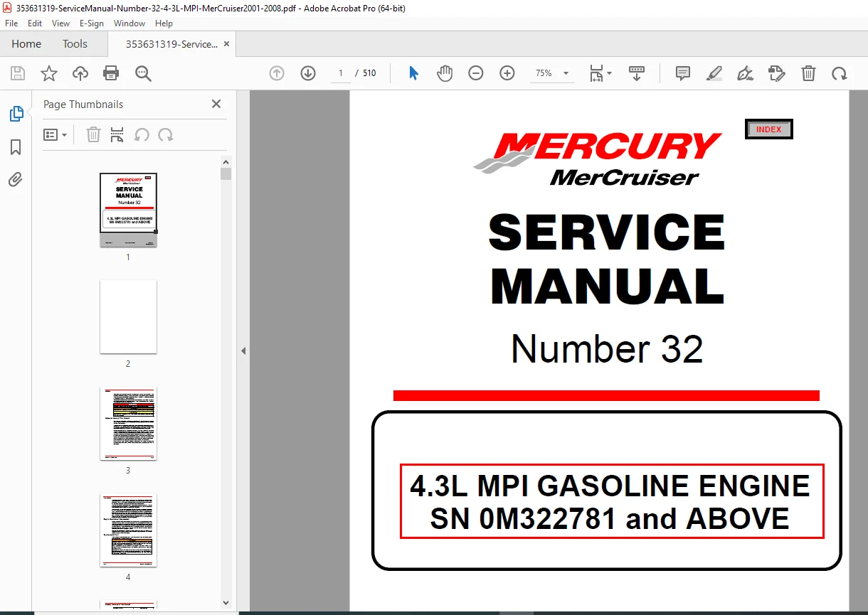Choose the Selection arrow tool
The image size is (868, 615).
point(413,73)
